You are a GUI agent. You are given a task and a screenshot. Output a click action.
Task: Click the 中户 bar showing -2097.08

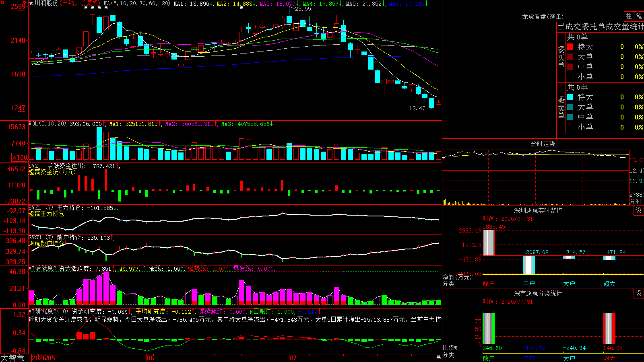(529, 265)
